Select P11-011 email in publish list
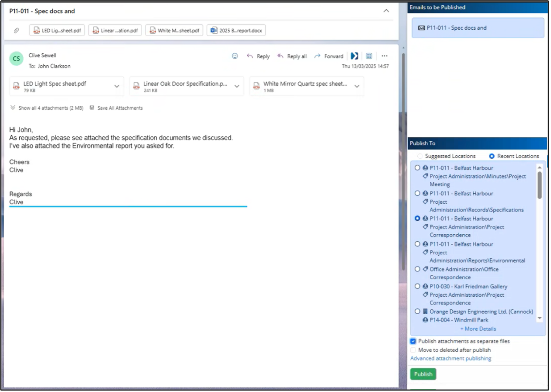 point(478,28)
